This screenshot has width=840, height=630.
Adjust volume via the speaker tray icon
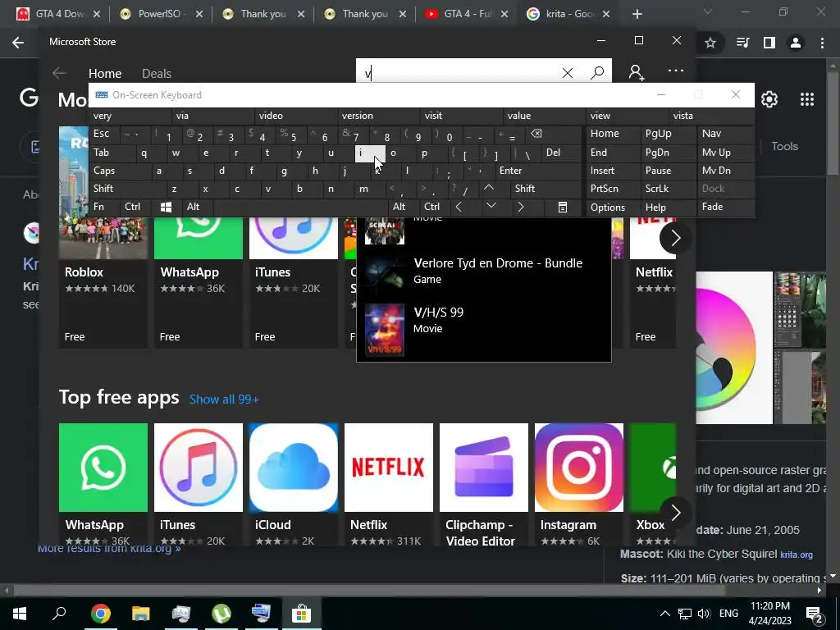click(704, 614)
